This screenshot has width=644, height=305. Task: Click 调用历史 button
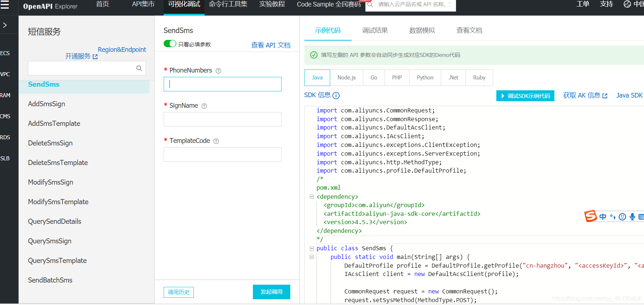pyautogui.click(x=179, y=292)
